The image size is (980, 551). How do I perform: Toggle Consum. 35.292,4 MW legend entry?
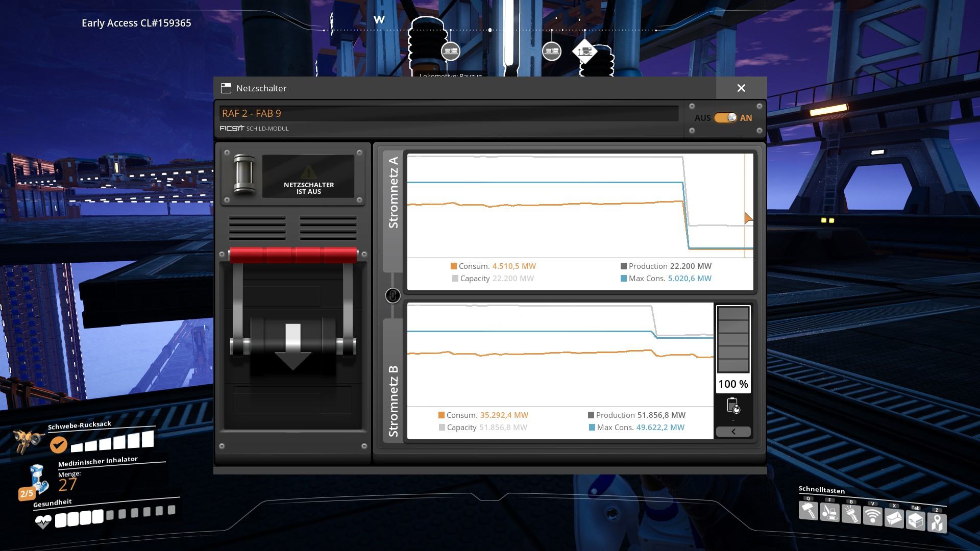[483, 415]
